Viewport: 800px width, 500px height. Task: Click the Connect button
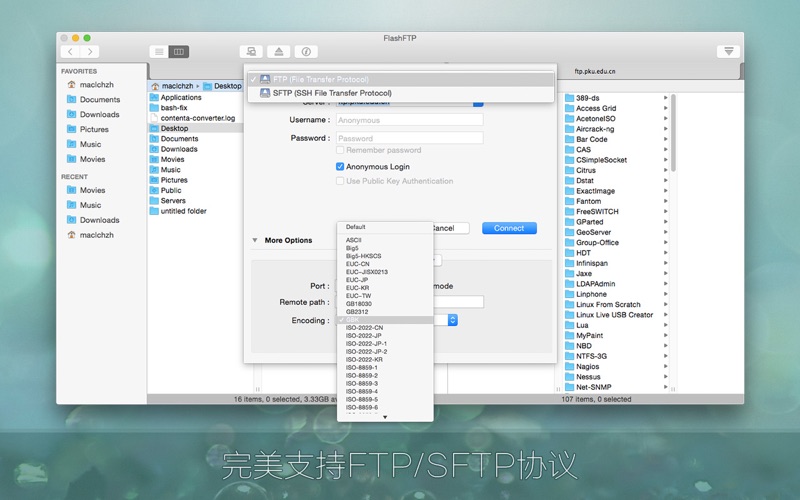(x=509, y=228)
